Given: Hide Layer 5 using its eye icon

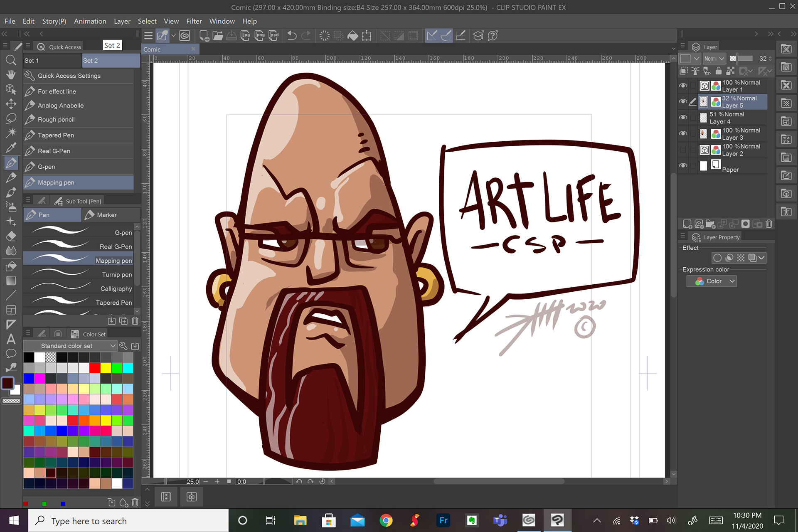Looking at the screenshot, I should (683, 101).
